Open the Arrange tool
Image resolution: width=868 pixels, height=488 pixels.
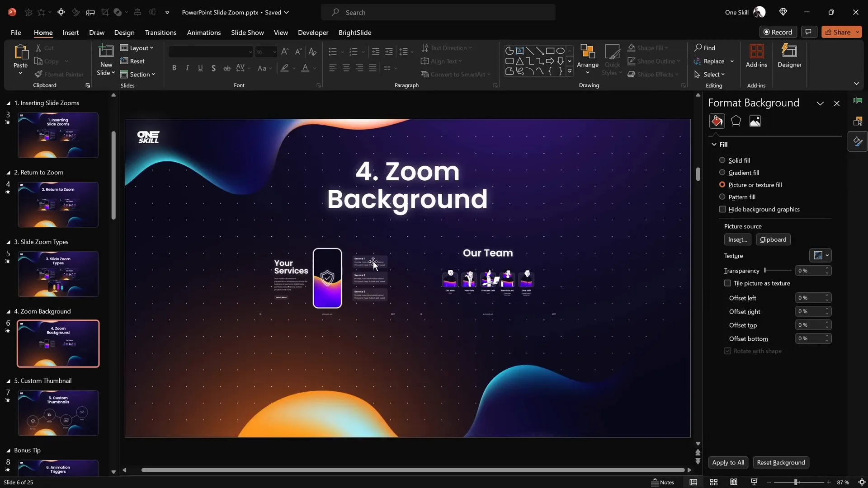coord(588,59)
